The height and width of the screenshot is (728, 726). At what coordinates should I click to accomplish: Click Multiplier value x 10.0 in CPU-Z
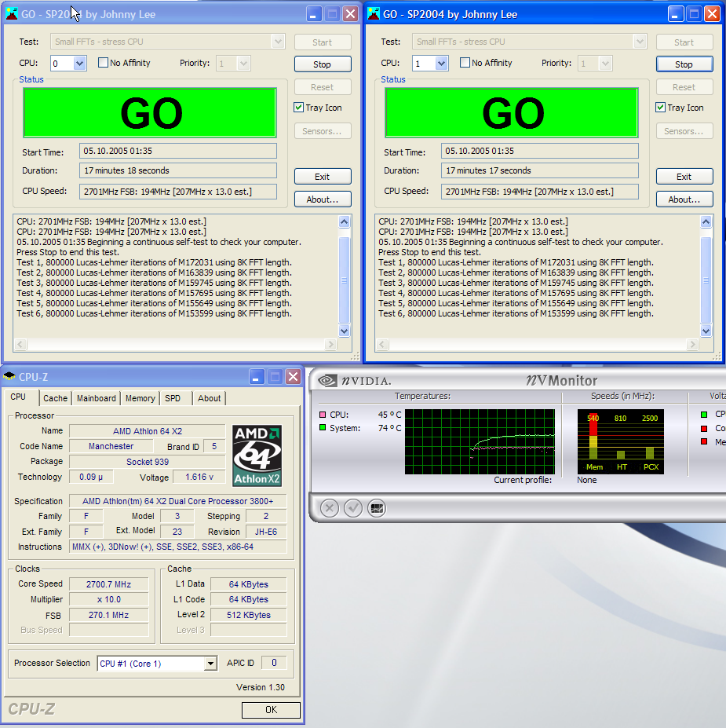coord(108,599)
